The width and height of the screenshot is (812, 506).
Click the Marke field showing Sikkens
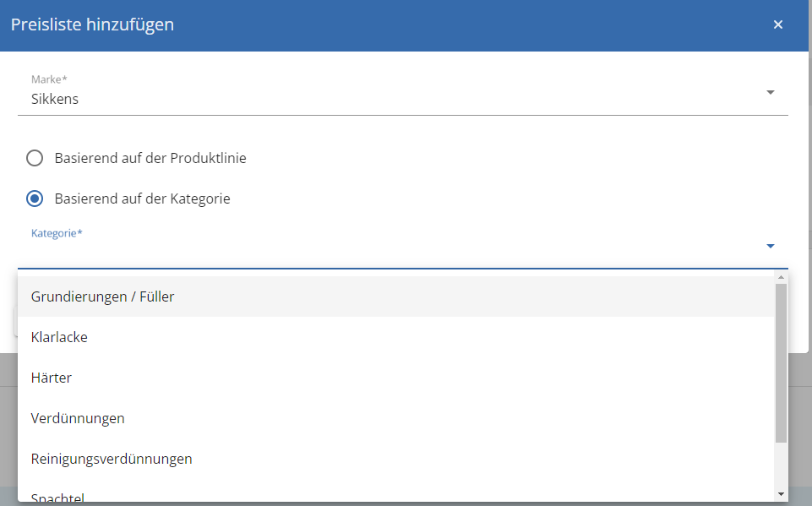pyautogui.click(x=403, y=93)
